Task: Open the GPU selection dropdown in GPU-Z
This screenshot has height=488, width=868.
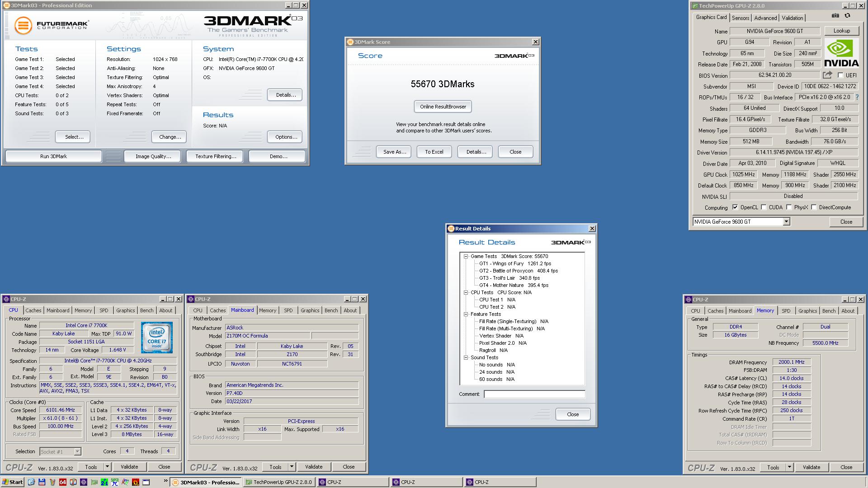Action: click(786, 221)
